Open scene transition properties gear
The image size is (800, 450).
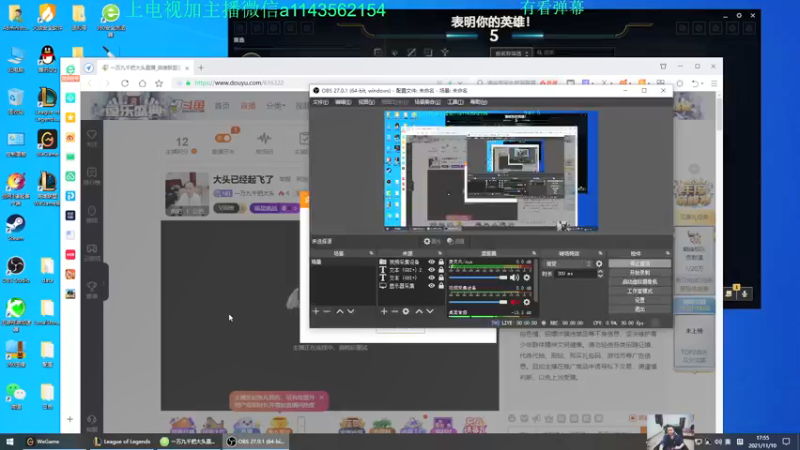[599, 264]
